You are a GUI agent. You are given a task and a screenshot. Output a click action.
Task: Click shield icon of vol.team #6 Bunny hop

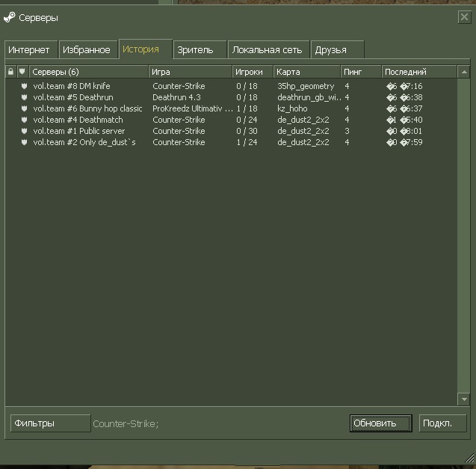point(24,108)
